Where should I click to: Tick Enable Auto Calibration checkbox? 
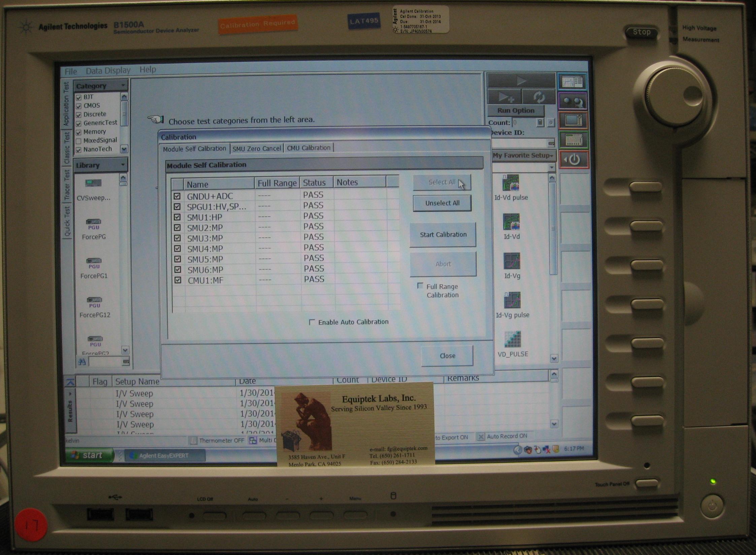point(312,322)
